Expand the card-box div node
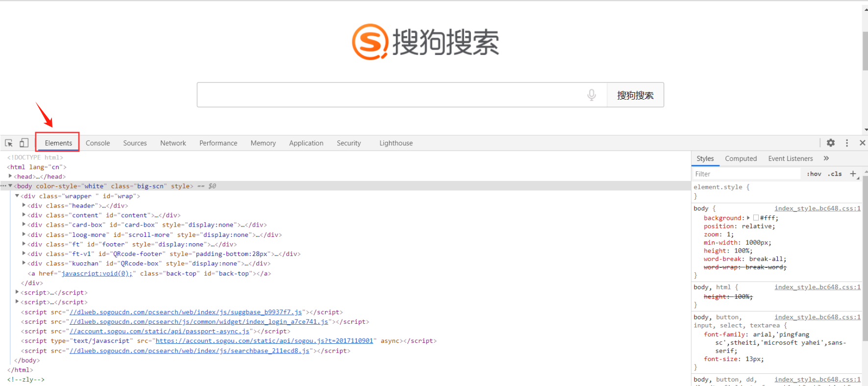868x386 pixels. 24,225
